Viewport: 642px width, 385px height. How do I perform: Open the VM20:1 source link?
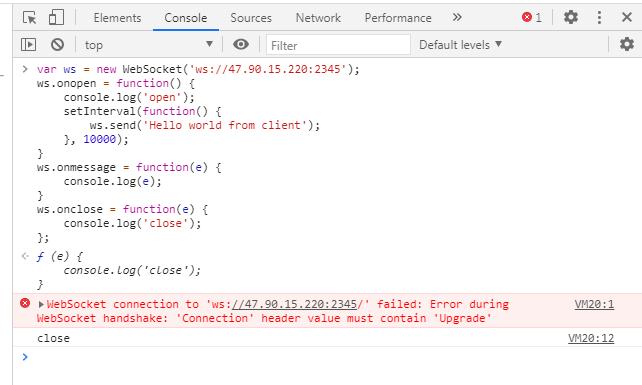coord(594,304)
